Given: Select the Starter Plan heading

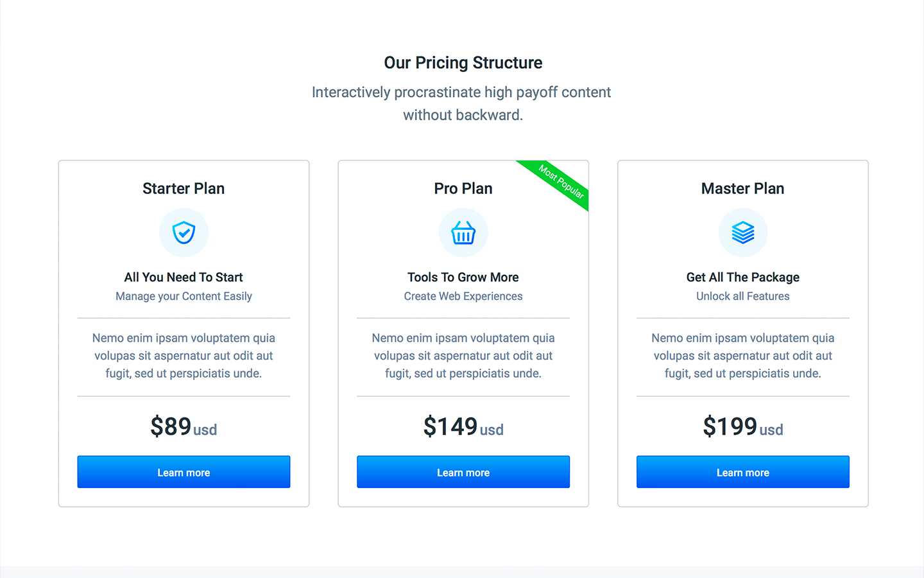Looking at the screenshot, I should click(x=184, y=188).
